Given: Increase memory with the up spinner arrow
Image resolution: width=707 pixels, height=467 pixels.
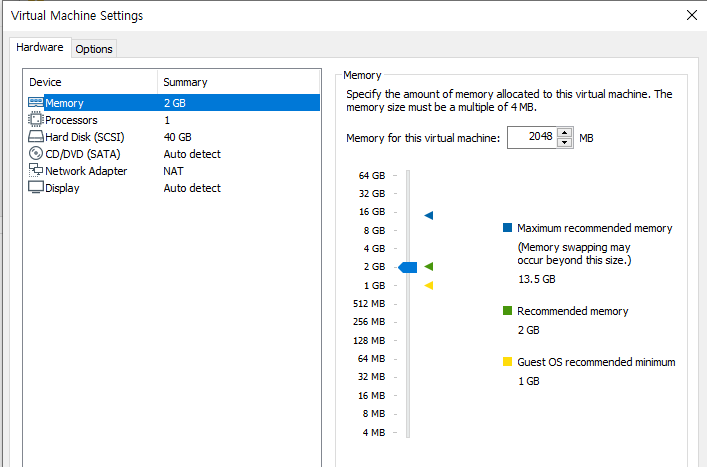Looking at the screenshot, I should (x=565, y=133).
